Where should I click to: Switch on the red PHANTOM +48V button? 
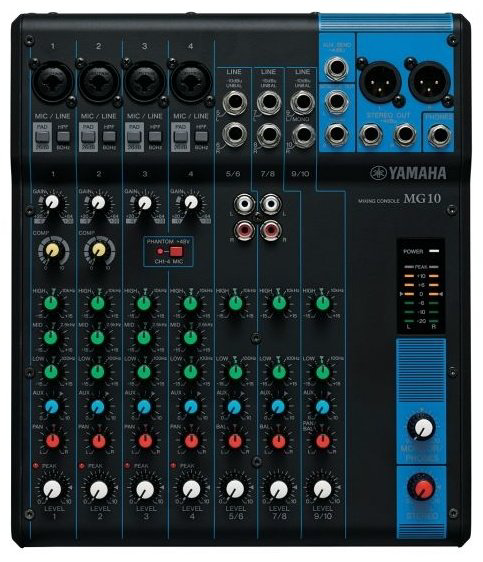point(176,251)
